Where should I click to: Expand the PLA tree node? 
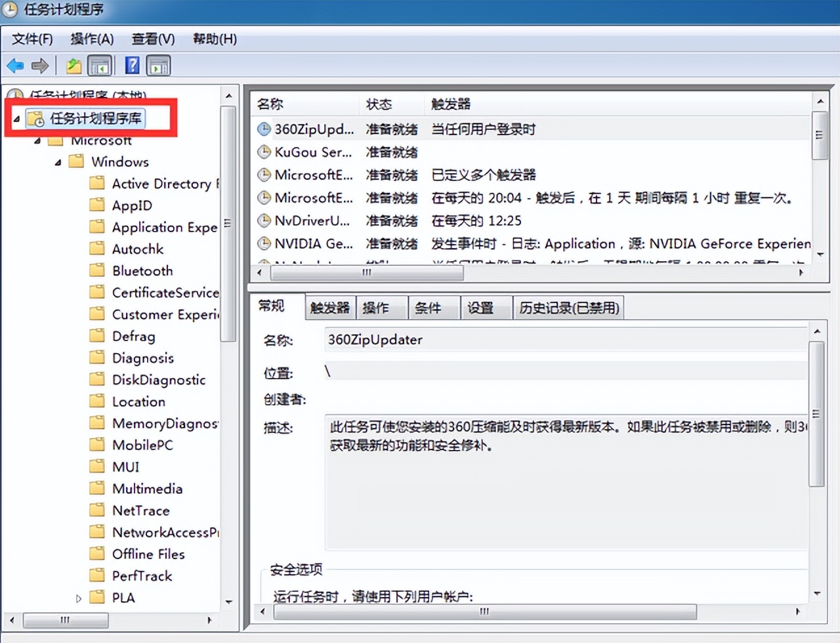point(78,597)
